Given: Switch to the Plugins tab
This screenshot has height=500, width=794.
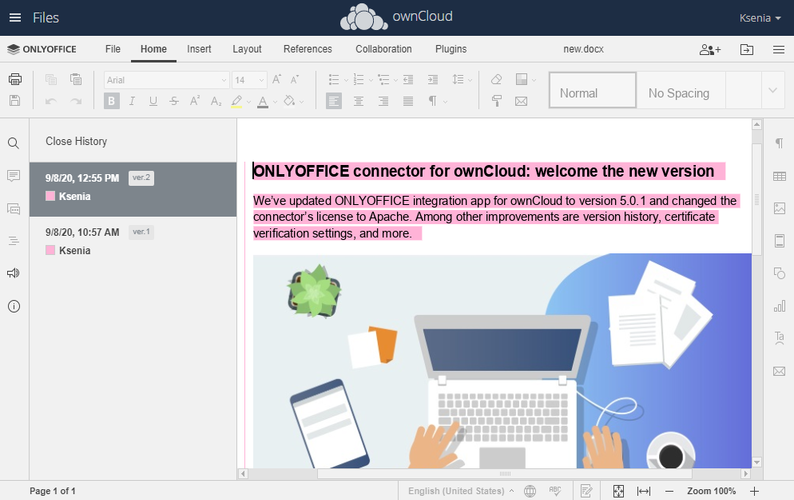Looking at the screenshot, I should click(451, 49).
